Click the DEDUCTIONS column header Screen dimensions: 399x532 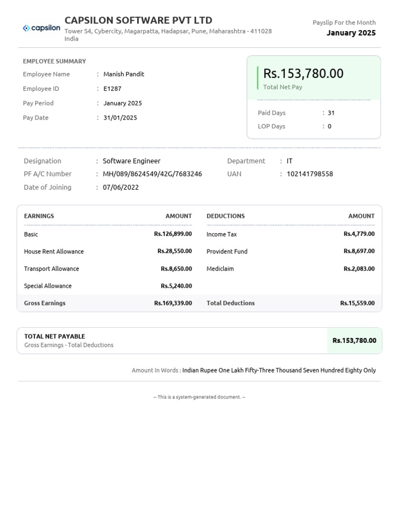[x=225, y=216]
